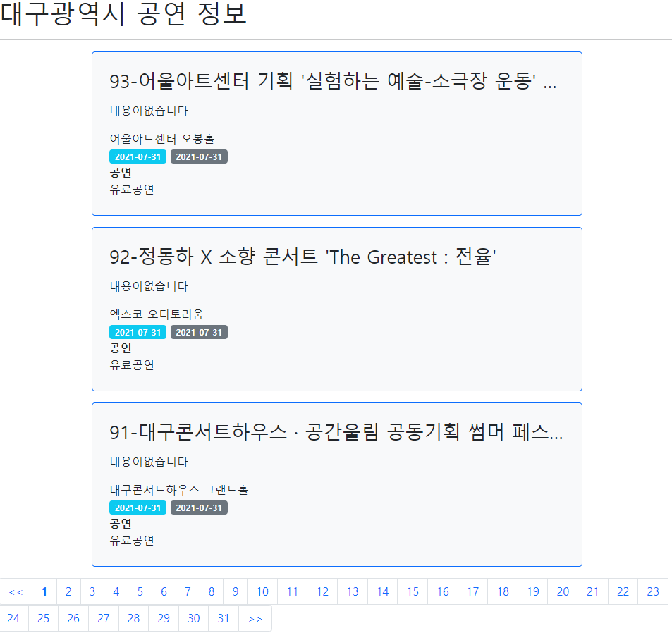Click the gray end date badge on card 92
This screenshot has width=672, height=633.
click(x=199, y=332)
